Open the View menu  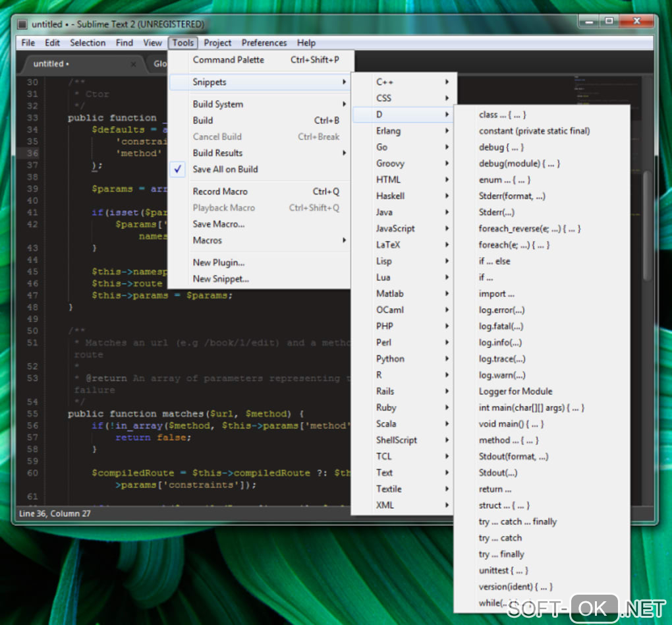(x=152, y=43)
